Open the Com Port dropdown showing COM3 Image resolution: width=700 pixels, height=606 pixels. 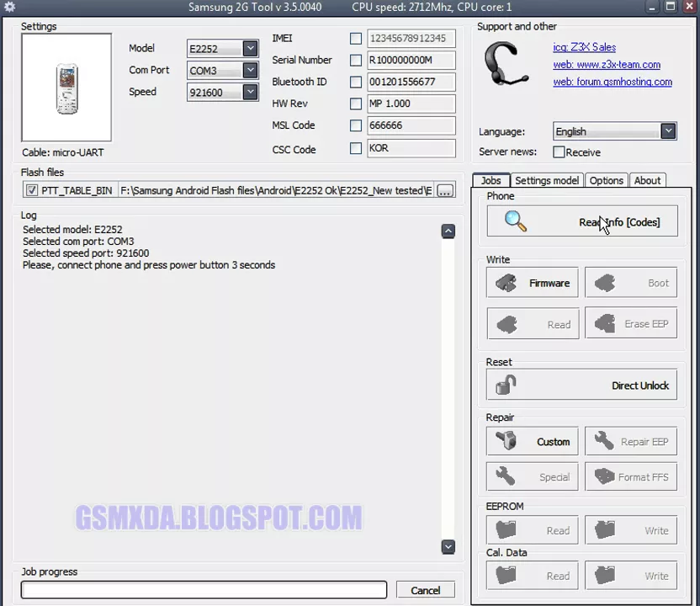251,70
